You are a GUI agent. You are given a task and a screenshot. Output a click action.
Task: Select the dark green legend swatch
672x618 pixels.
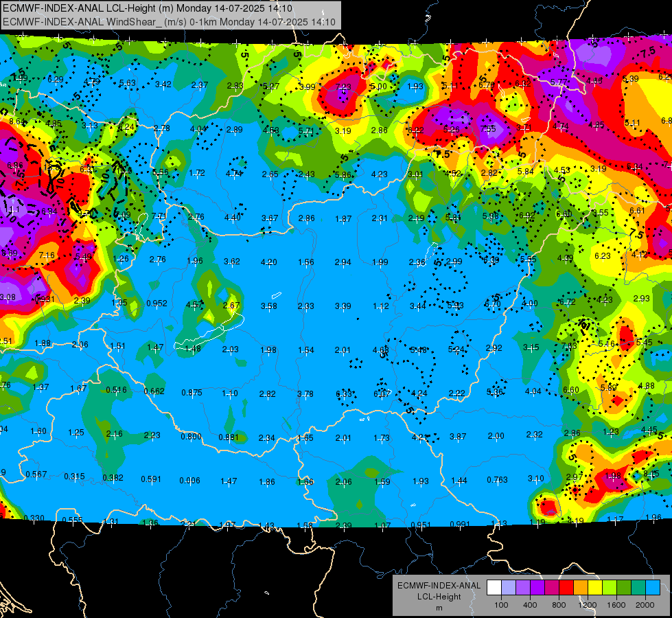624,588
